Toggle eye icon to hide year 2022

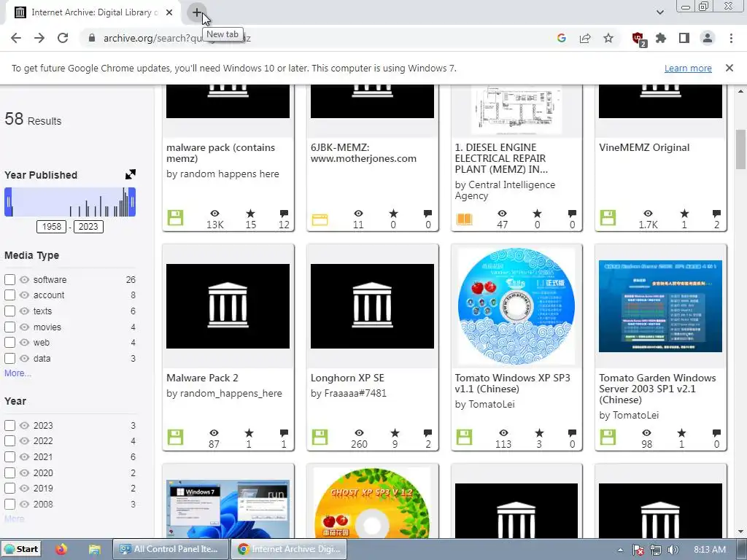click(x=24, y=441)
